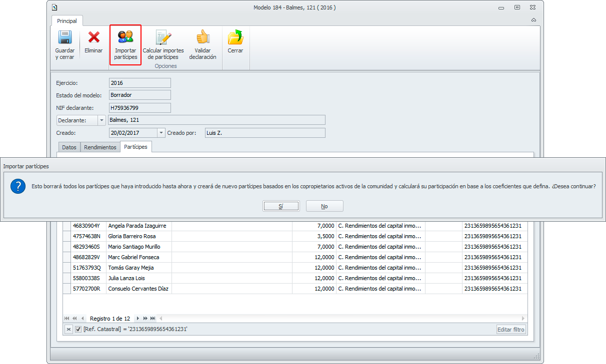
Task: Remove the filter with the X button
Action: click(68, 330)
